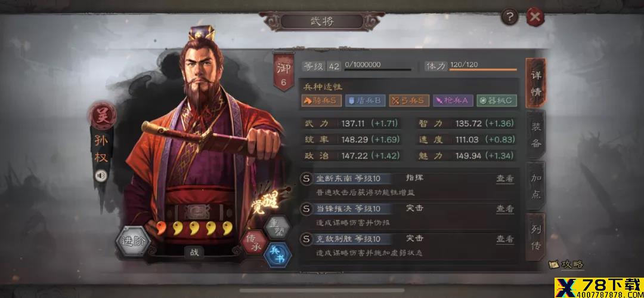Tap the 战 label under portrait
This screenshot has height=298, width=644.
(x=194, y=252)
